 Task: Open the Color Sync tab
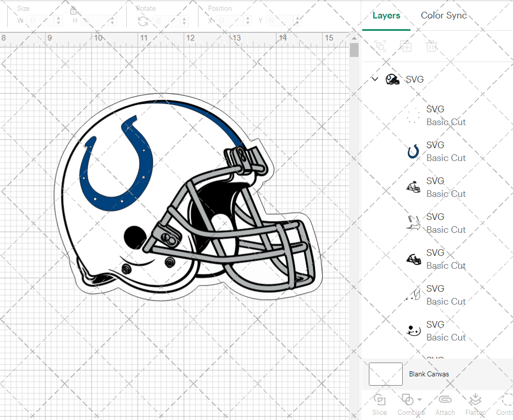coord(444,15)
